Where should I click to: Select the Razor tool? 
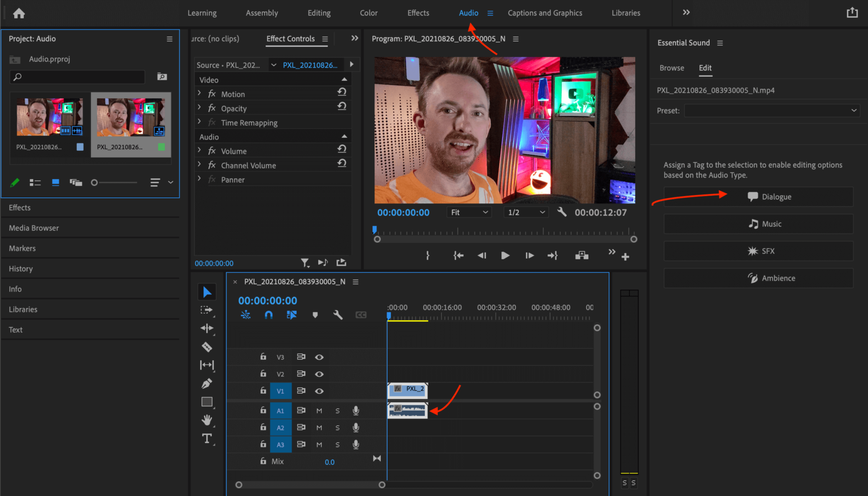click(207, 347)
